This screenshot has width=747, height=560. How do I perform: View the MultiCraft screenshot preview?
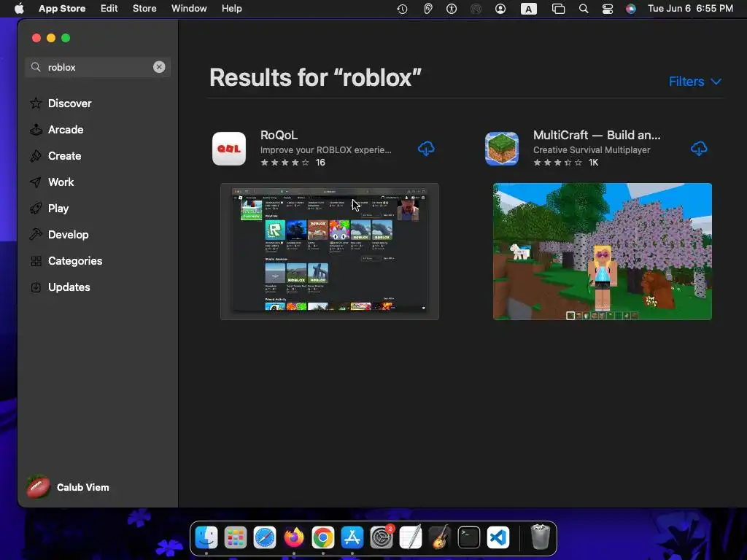tap(602, 252)
